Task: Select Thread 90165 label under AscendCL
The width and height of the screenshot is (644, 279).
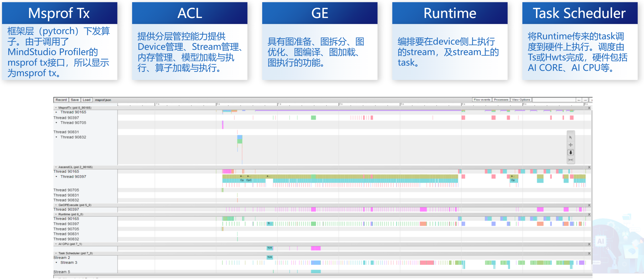Action: click(66, 172)
